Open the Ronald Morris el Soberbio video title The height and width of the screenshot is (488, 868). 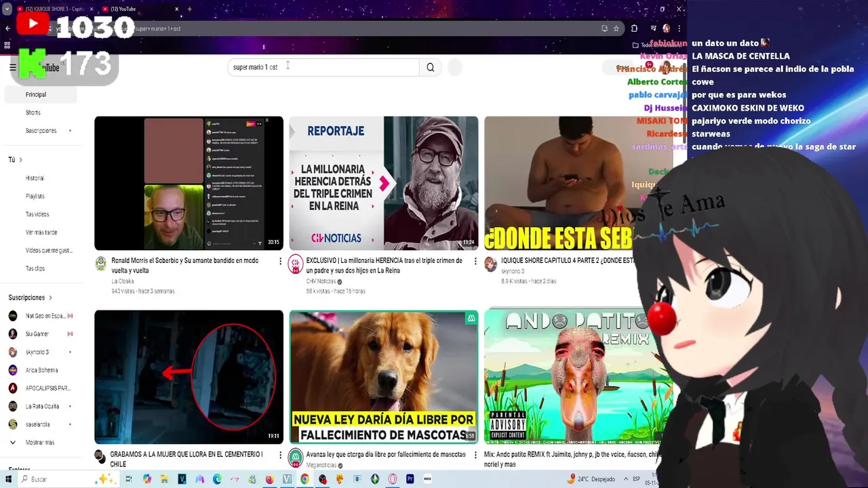(185, 266)
